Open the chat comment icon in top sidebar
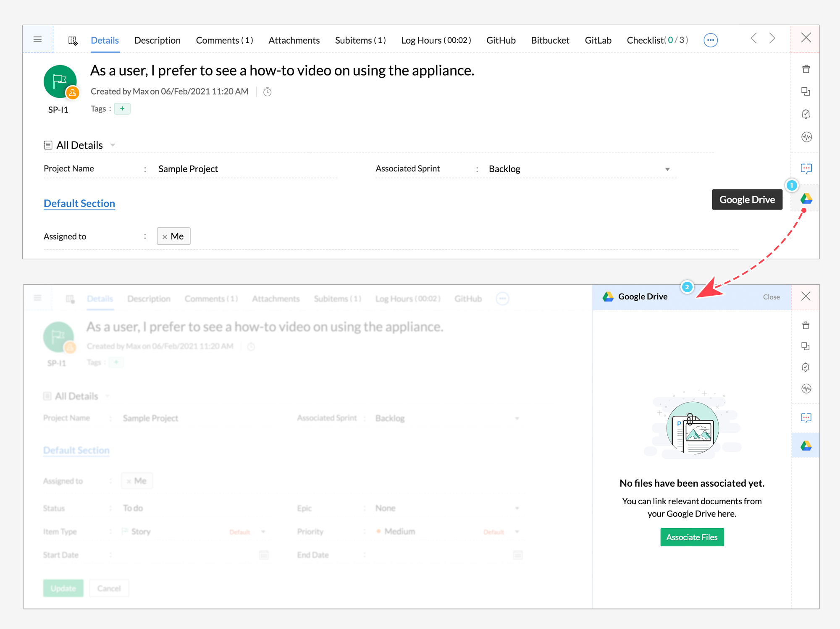The height and width of the screenshot is (629, 840). click(806, 168)
